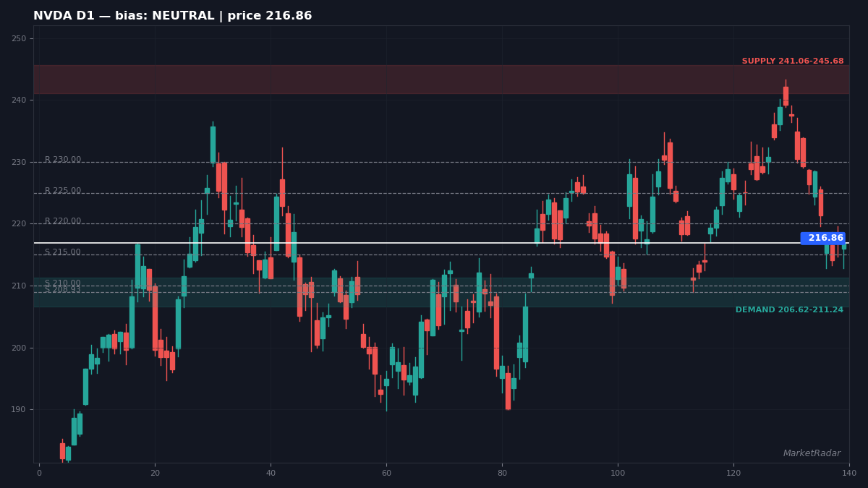
Task: Click the R 230.00 resistance label
Action: tap(63, 160)
